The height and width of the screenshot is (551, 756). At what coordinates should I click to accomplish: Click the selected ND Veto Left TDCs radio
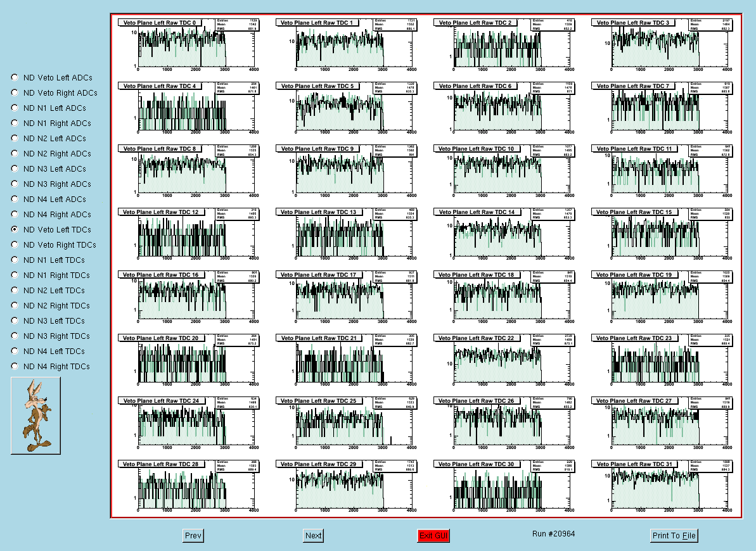[x=15, y=229]
